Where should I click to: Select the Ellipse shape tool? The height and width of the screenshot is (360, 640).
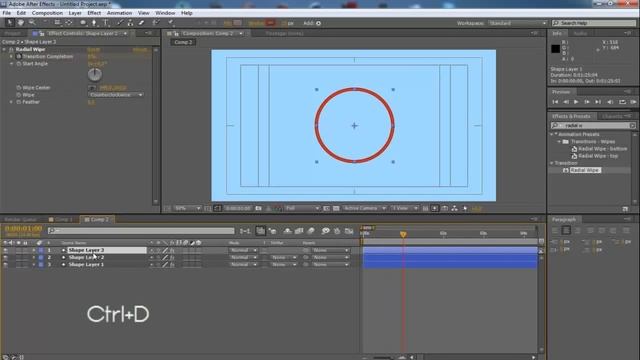83,23
